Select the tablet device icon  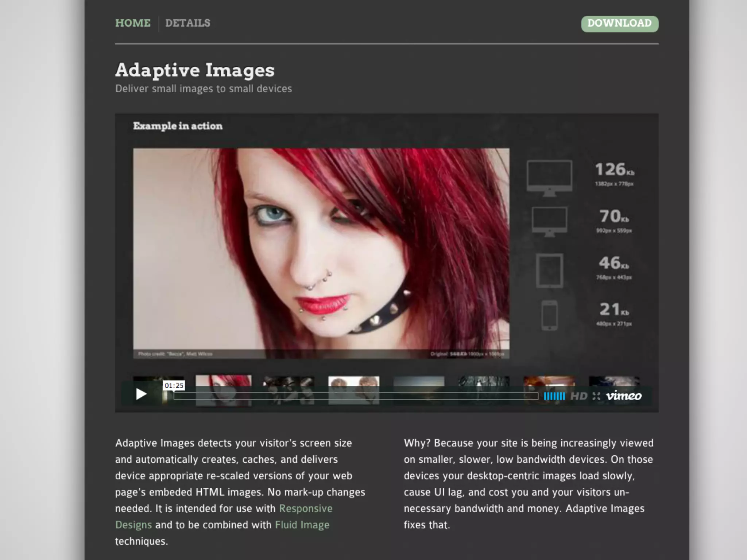549,271
